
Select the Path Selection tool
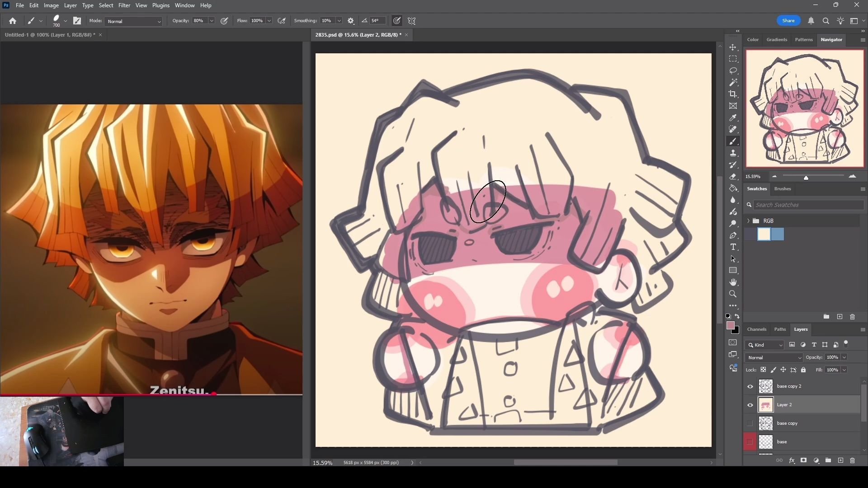733,259
